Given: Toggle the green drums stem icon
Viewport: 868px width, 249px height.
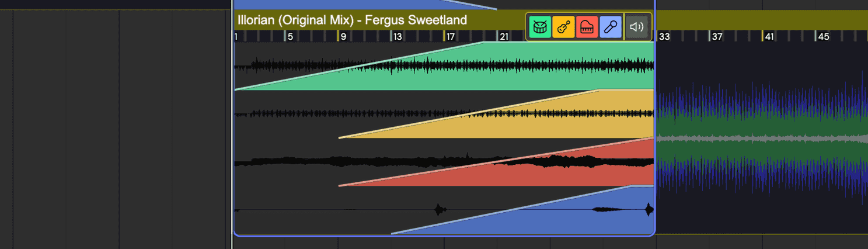Looking at the screenshot, I should 541,27.
